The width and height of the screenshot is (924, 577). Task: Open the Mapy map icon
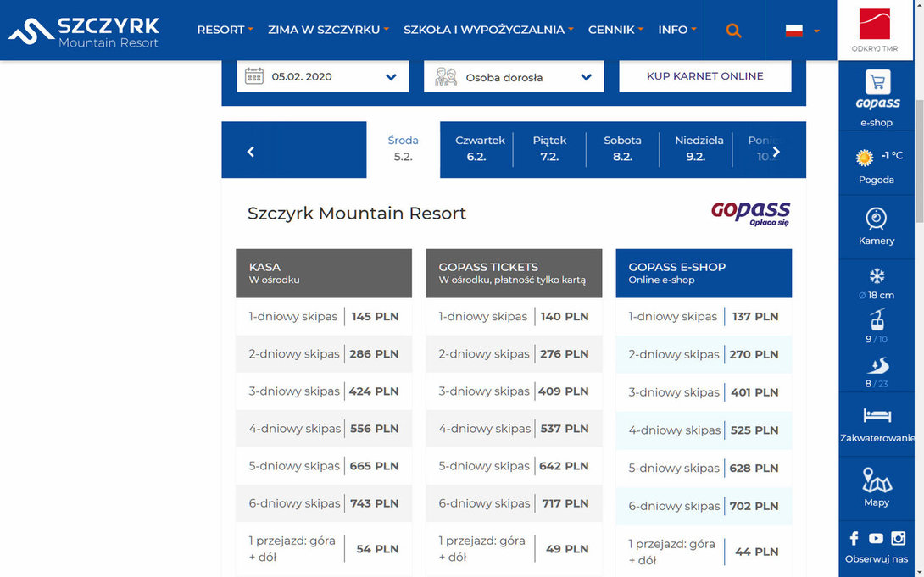click(x=877, y=480)
